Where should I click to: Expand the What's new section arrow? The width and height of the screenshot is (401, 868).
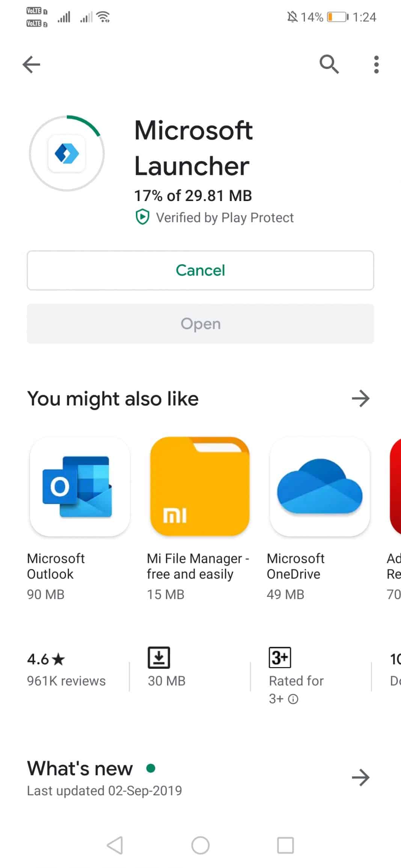tap(360, 778)
